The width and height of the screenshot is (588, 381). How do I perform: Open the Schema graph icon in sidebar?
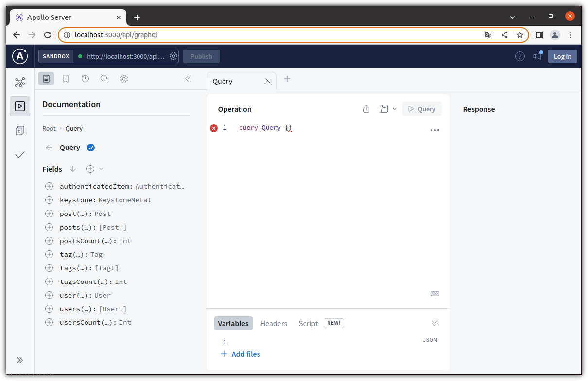click(x=20, y=82)
